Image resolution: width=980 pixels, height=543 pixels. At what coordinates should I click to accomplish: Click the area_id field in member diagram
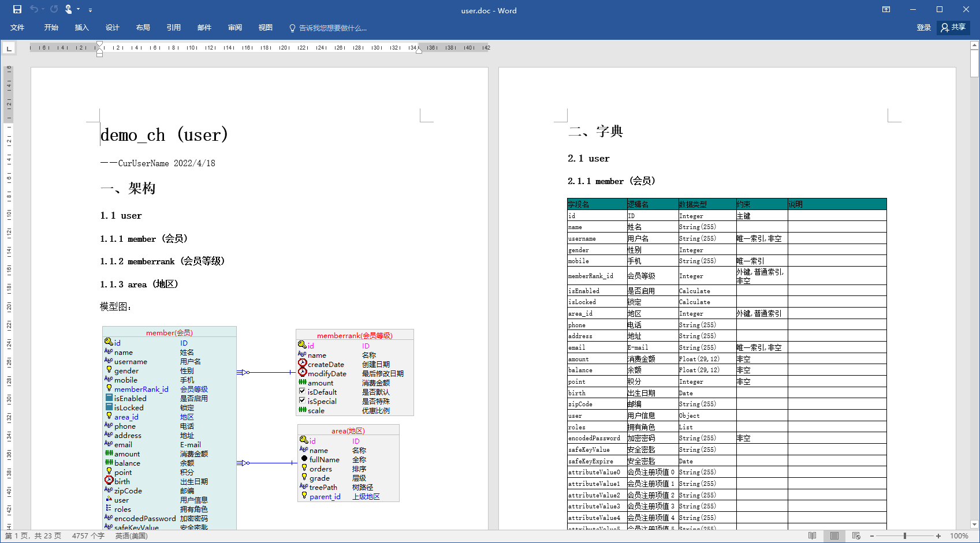point(126,417)
